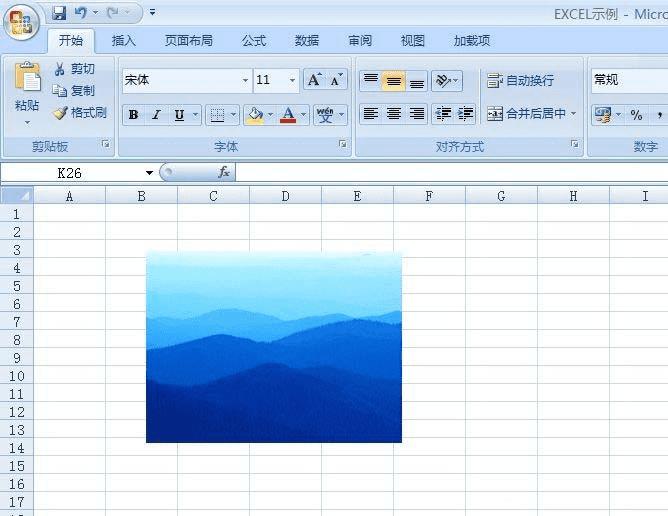668x516 pixels.
Task: Open the 审阅 ribbon tab
Action: coord(360,40)
